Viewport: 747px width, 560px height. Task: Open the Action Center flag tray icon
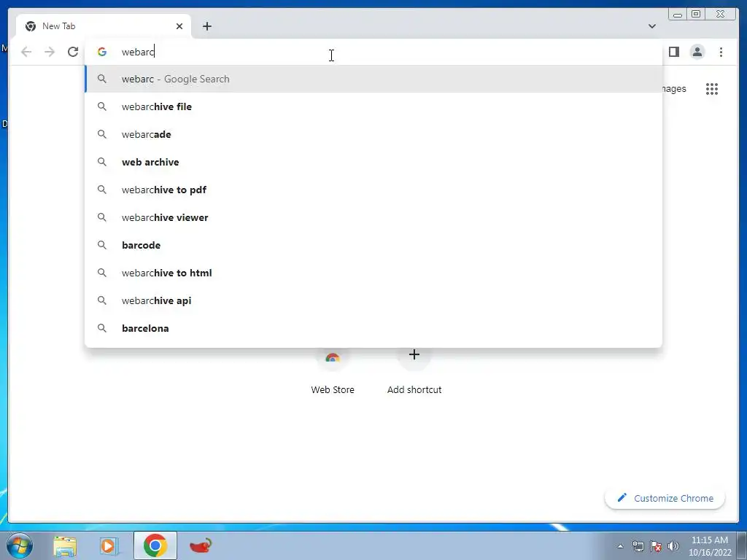click(x=656, y=546)
